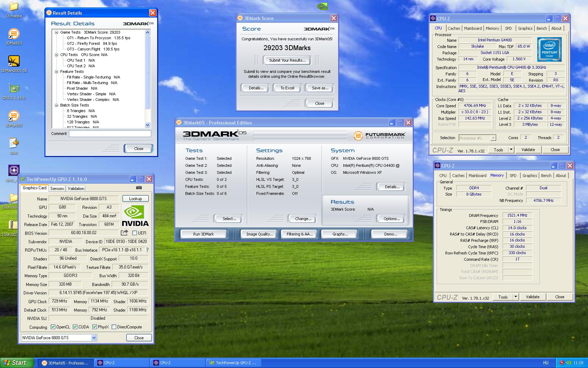Select 3DMark05 taskbar button

(66, 363)
